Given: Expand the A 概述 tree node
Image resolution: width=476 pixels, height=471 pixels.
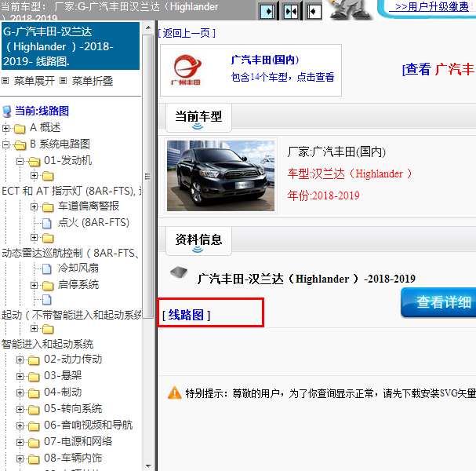Looking at the screenshot, I should click(x=5, y=128).
